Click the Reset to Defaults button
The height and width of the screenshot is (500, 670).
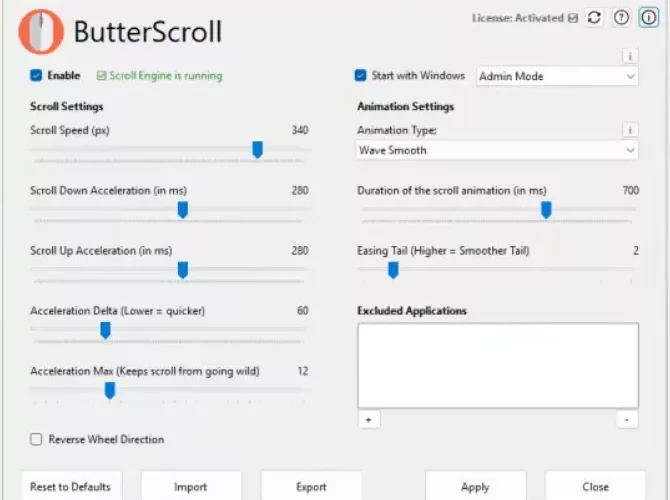point(71,486)
